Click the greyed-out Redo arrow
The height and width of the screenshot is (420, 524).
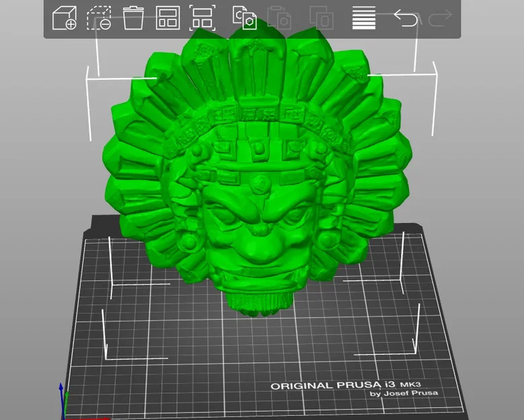click(x=441, y=17)
